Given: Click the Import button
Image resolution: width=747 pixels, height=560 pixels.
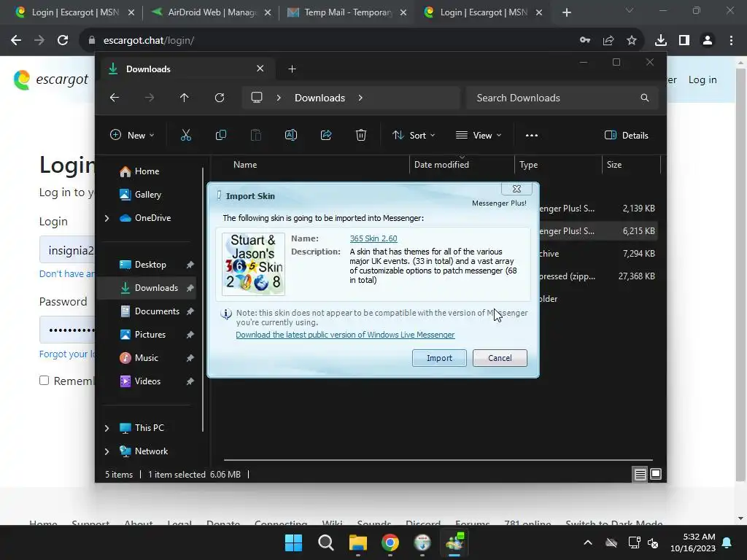Looking at the screenshot, I should pos(439,358).
